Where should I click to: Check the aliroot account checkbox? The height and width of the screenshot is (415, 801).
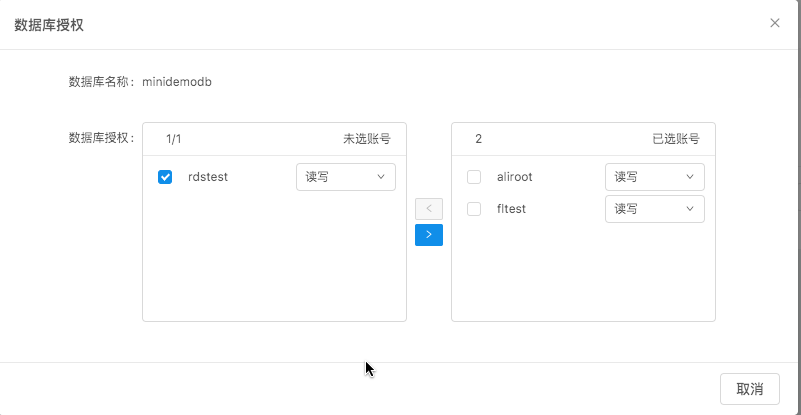pos(475,177)
